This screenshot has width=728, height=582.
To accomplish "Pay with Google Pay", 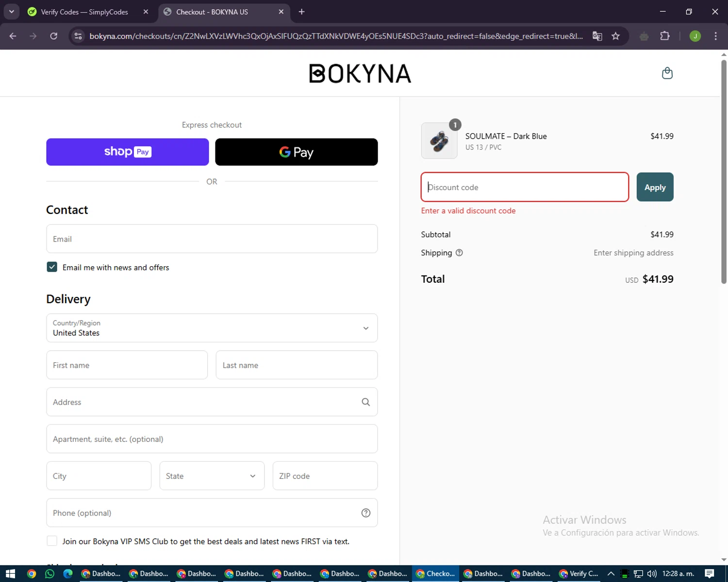I will tap(296, 152).
